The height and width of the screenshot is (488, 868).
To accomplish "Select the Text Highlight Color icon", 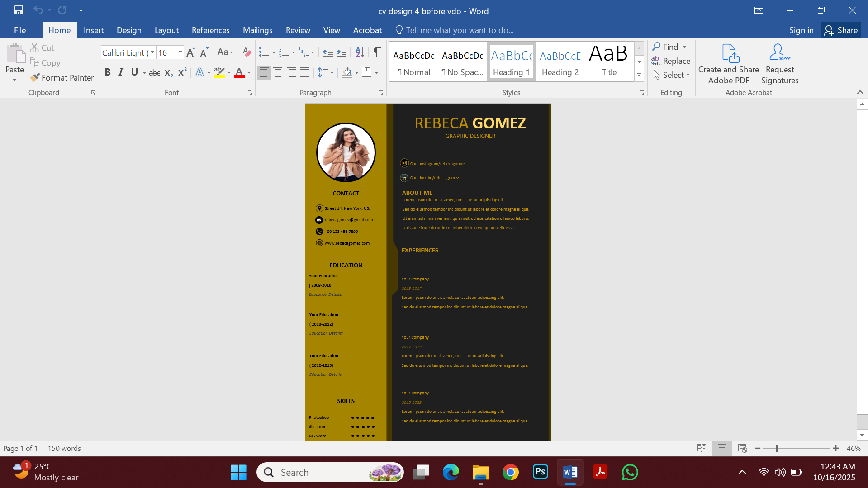I will tap(219, 72).
